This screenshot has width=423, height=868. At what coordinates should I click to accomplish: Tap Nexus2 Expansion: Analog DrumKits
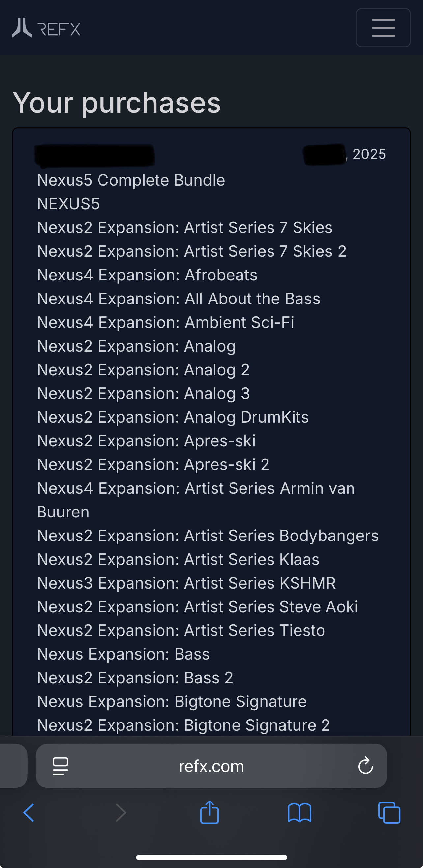tap(173, 417)
